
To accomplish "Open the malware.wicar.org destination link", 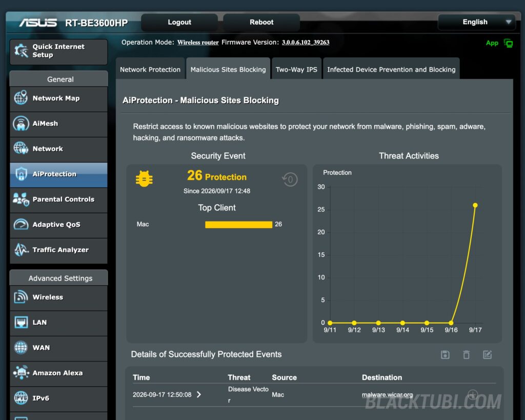I will tap(387, 395).
